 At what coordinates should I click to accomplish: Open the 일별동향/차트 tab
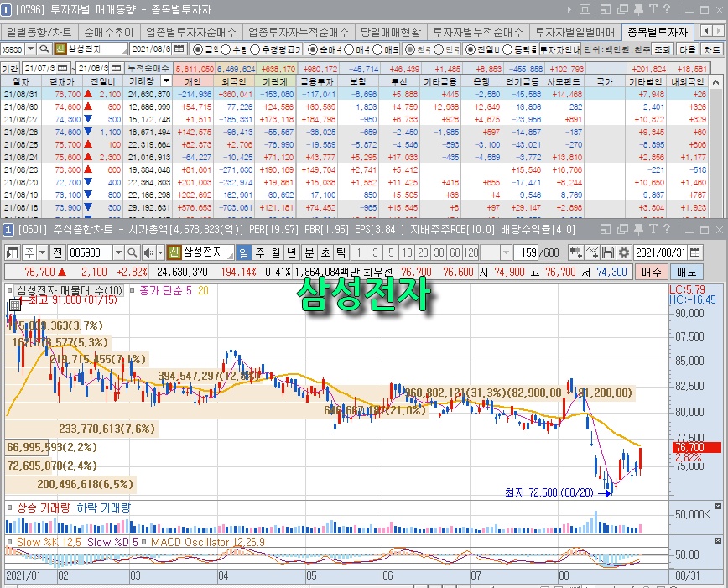click(39, 32)
